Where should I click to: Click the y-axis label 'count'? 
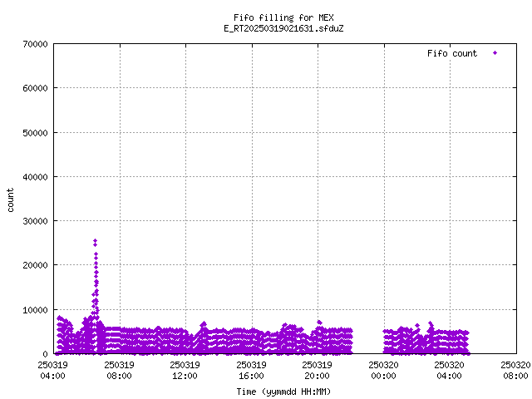click(11, 200)
